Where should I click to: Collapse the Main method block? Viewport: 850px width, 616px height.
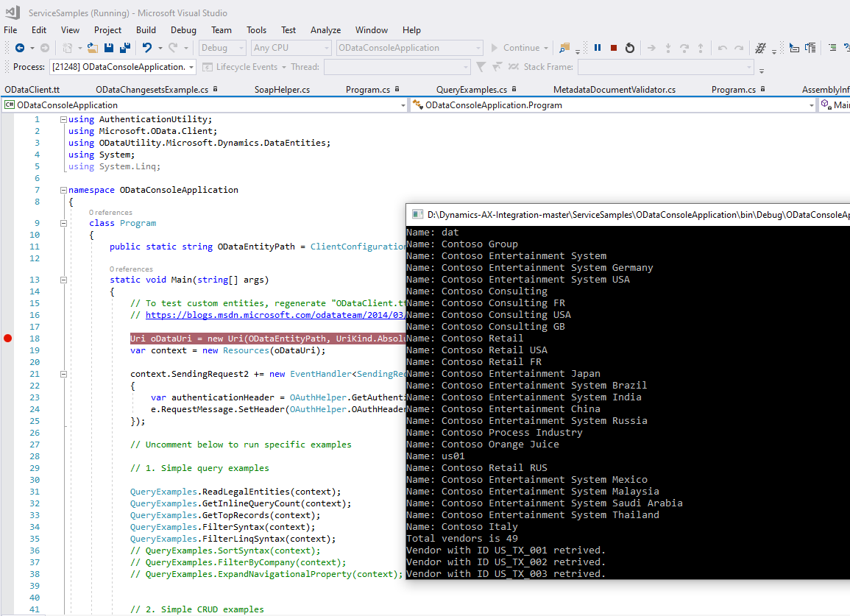pyautogui.click(x=63, y=280)
